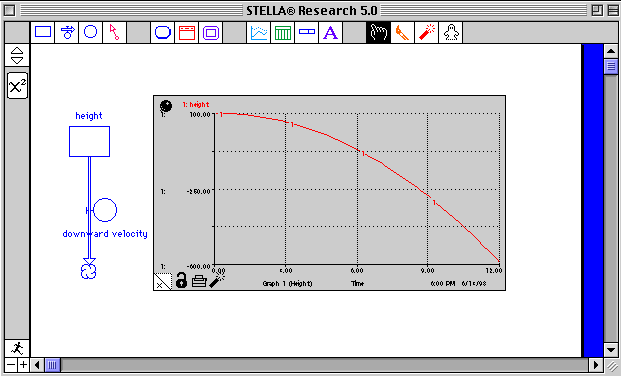
Task: Select the Graph pad tool
Action: tap(259, 32)
